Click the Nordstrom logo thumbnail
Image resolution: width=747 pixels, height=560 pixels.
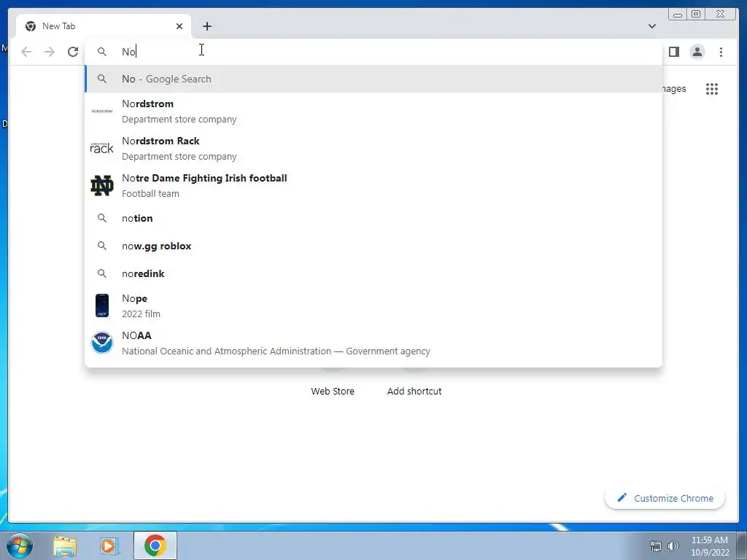pos(102,111)
